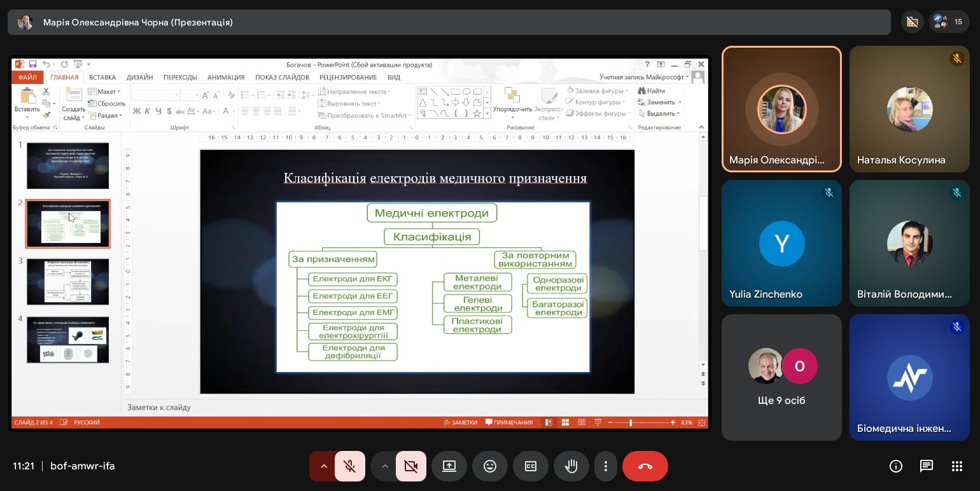Image resolution: width=980 pixels, height=491 pixels.
Task: Leave the call with red hang-up button
Action: point(645,466)
